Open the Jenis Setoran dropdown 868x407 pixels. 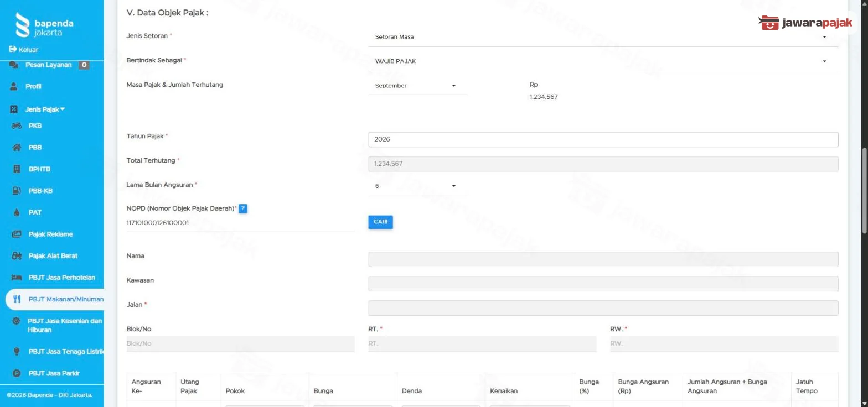(x=603, y=37)
